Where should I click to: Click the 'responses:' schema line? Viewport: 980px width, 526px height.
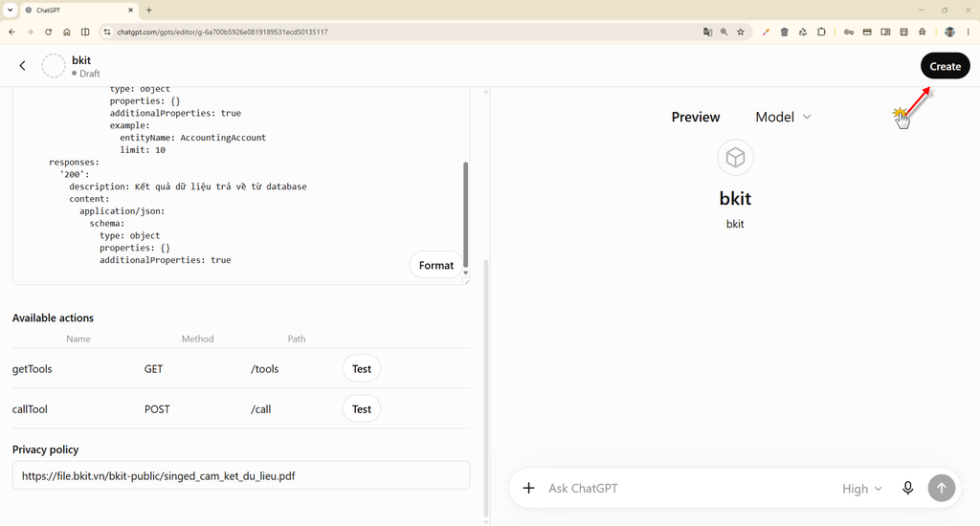(74, 162)
